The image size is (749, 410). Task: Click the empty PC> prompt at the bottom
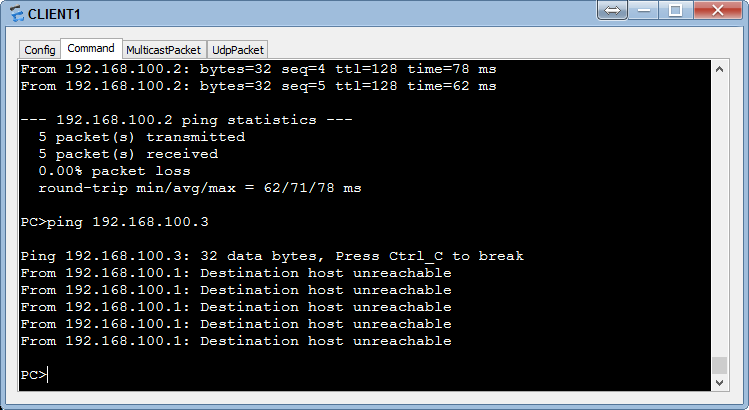click(34, 375)
